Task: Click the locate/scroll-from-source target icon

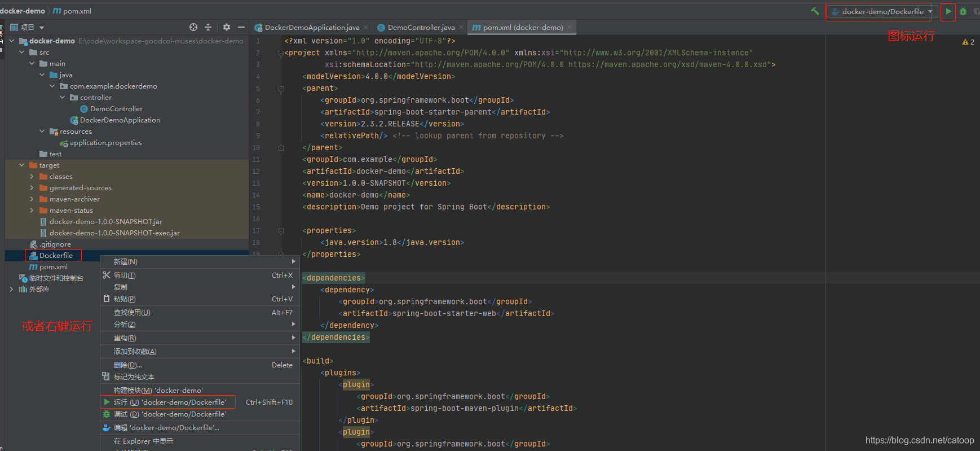Action: [x=193, y=27]
